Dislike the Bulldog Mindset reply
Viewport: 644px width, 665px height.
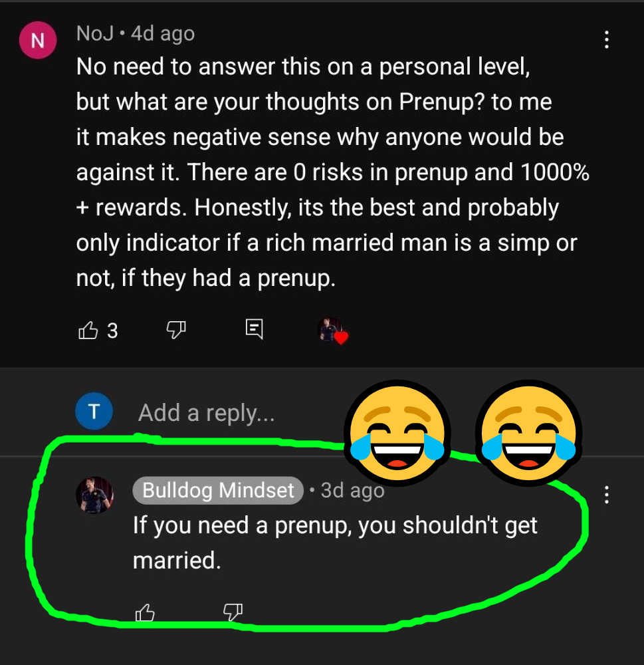pyautogui.click(x=233, y=612)
